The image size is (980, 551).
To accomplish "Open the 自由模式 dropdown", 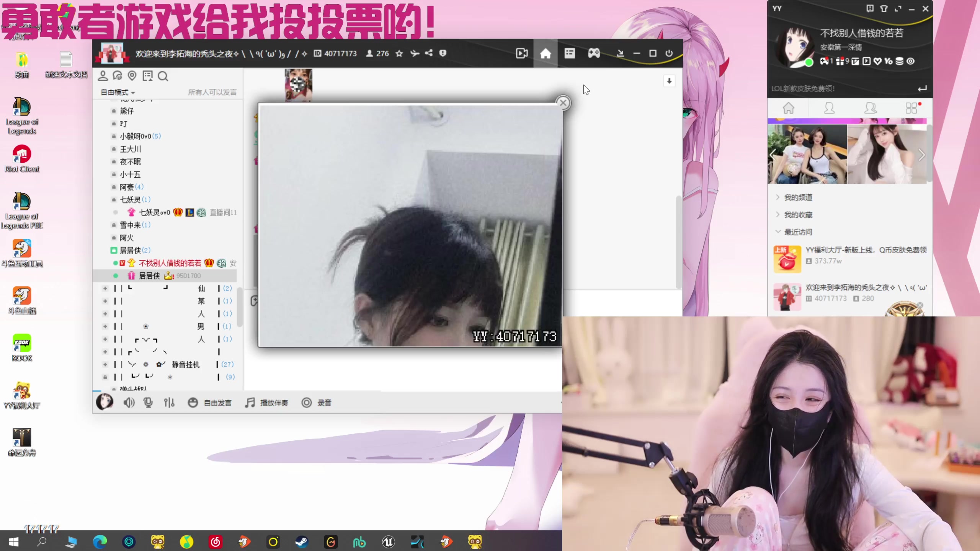I will (118, 92).
